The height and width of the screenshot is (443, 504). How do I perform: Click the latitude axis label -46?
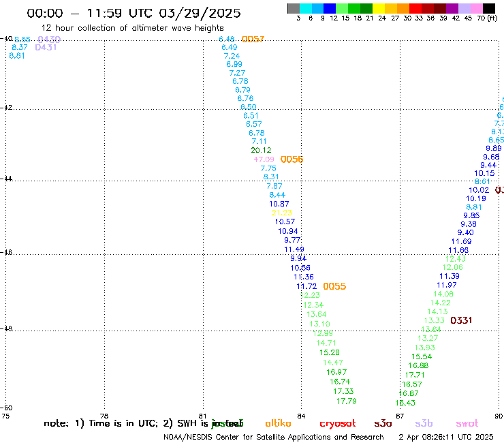(x=6, y=252)
